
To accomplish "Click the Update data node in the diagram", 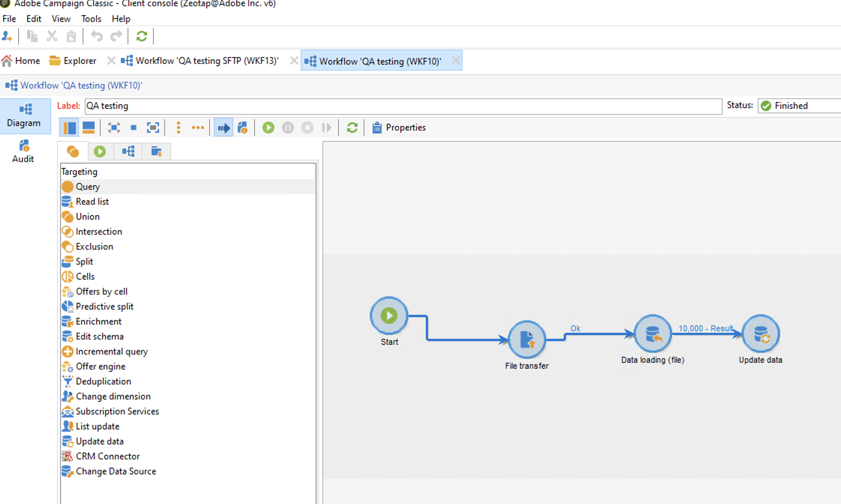I will pyautogui.click(x=760, y=334).
